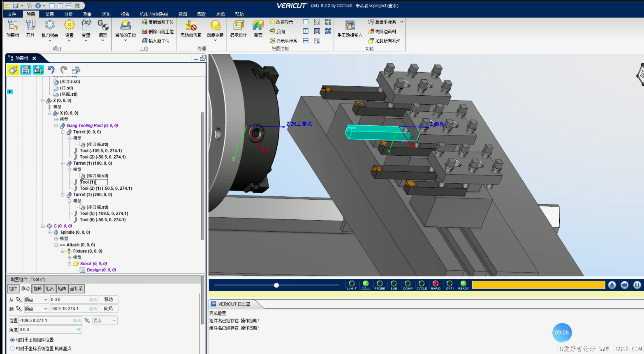Collapse the Gang Tooling Post node
Image resolution: width=644 pixels, height=354 pixels.
[x=56, y=126]
